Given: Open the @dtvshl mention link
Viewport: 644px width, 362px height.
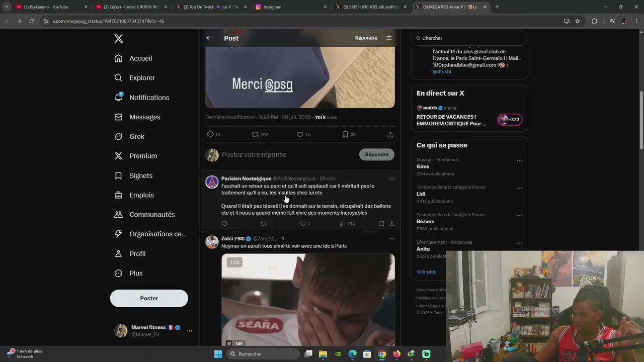Looking at the screenshot, I should click(x=442, y=72).
